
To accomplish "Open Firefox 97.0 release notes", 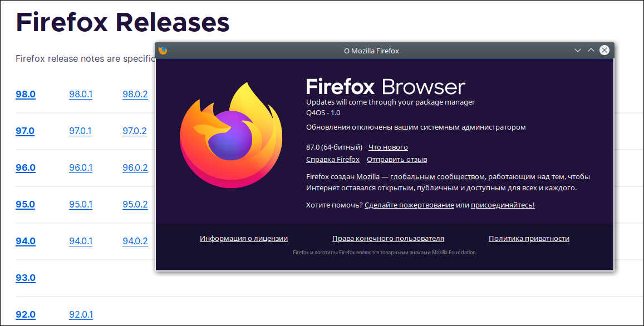I will (x=25, y=131).
